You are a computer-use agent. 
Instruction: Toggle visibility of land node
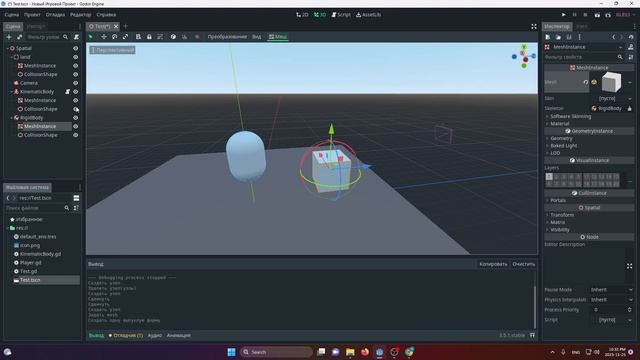[x=76, y=57]
